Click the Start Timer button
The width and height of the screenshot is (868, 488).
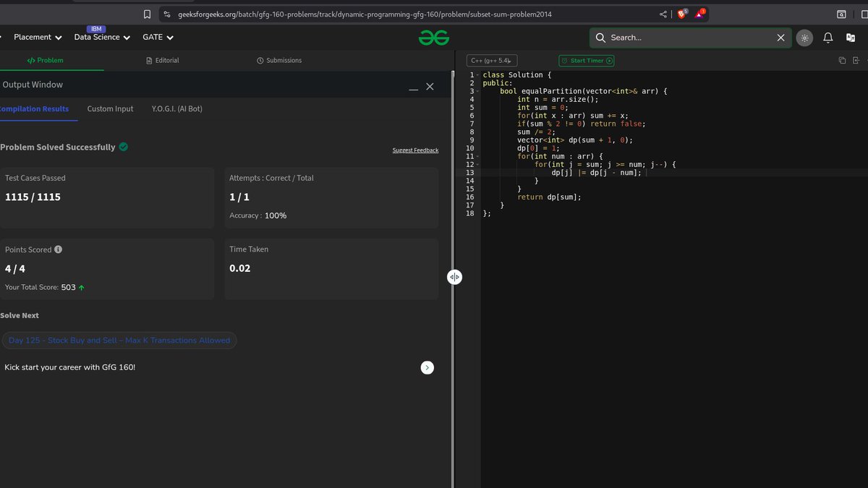(x=587, y=61)
